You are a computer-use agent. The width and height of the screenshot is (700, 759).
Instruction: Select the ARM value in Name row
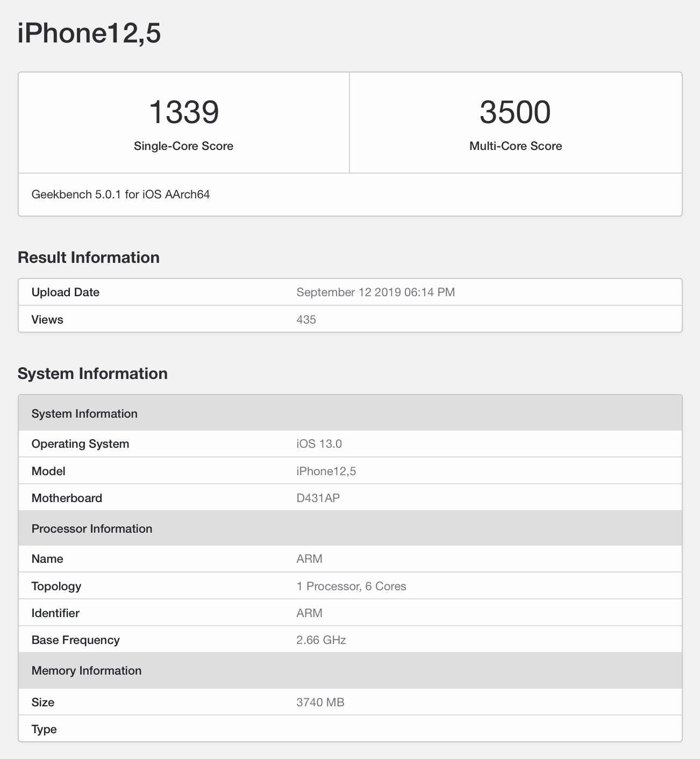click(x=310, y=559)
